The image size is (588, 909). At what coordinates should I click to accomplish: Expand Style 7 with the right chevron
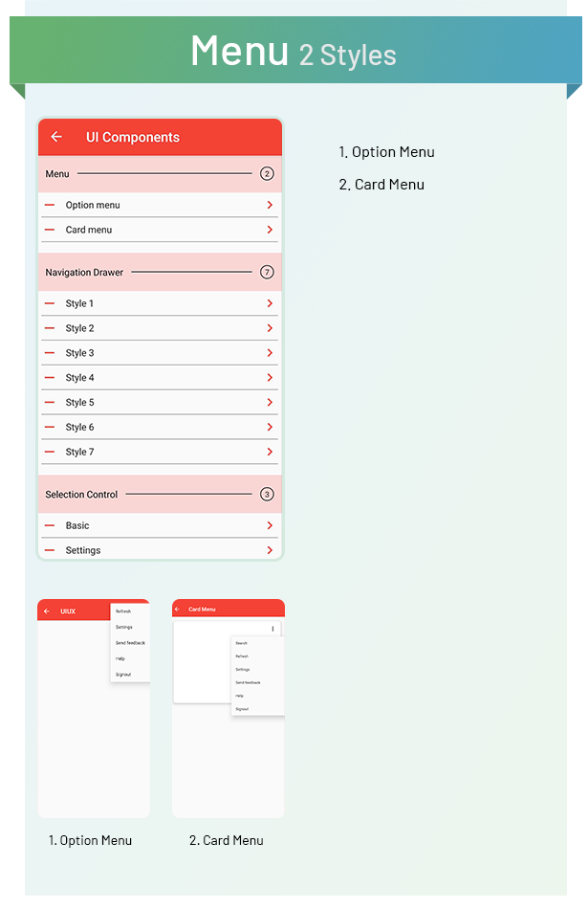(270, 453)
